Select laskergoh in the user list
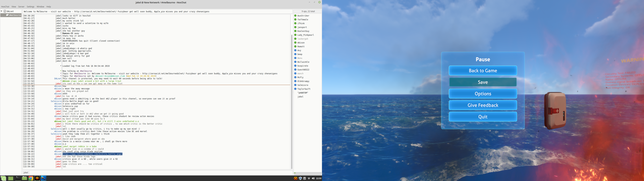Viewport: 644px width, 181px height. [303, 39]
